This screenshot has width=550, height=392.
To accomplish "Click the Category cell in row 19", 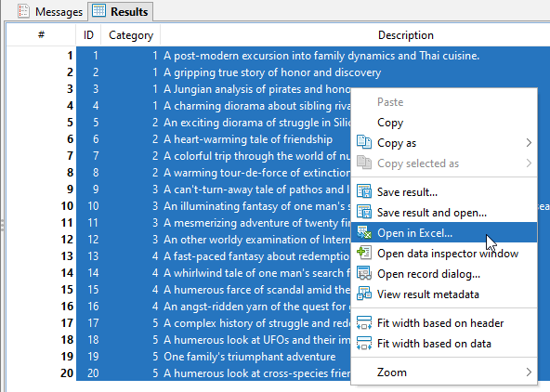I will tap(131, 356).
